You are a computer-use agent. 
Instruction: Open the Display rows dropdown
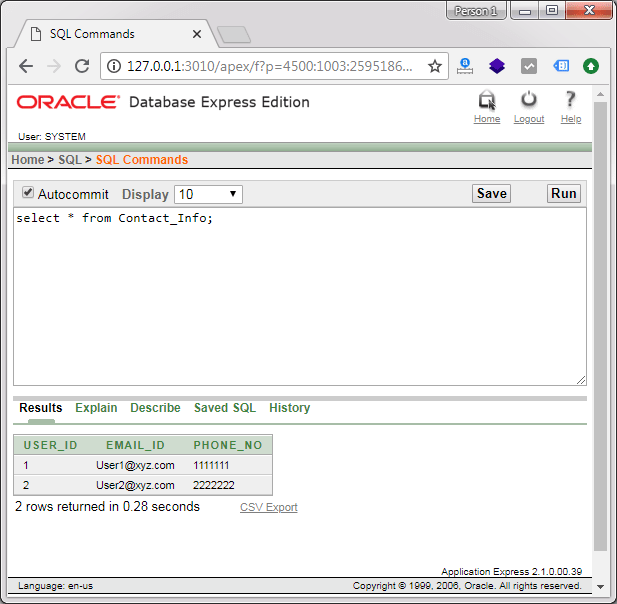coord(209,194)
